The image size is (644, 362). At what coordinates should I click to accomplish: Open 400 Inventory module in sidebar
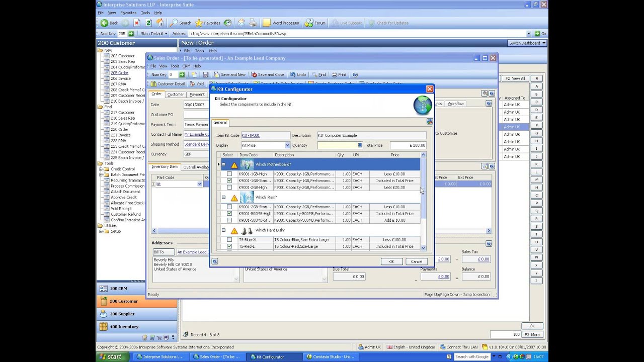click(x=136, y=327)
